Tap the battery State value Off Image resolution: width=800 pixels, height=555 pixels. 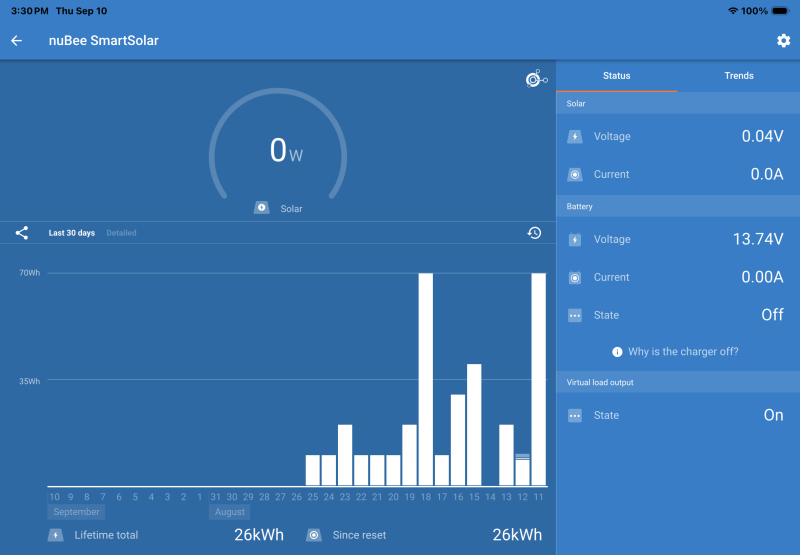pyautogui.click(x=772, y=315)
